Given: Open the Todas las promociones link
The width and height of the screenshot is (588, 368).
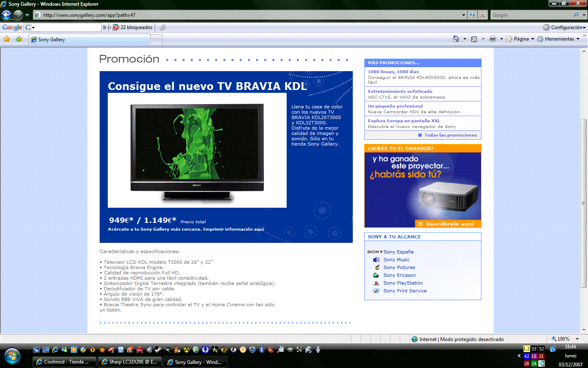Looking at the screenshot, I should pyautogui.click(x=450, y=135).
